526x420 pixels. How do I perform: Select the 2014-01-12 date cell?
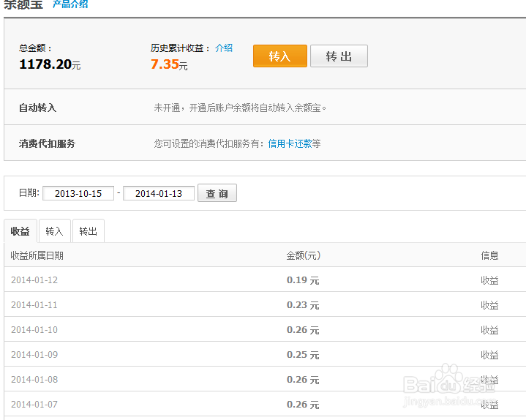pos(34,280)
